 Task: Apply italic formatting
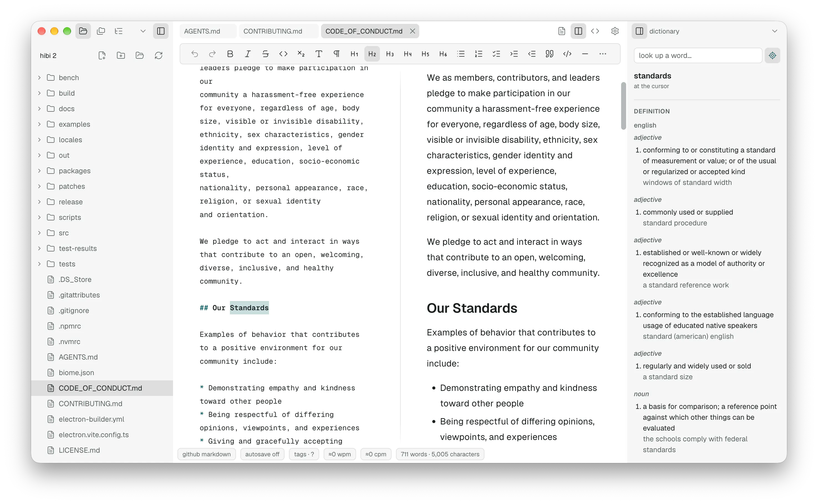click(248, 54)
